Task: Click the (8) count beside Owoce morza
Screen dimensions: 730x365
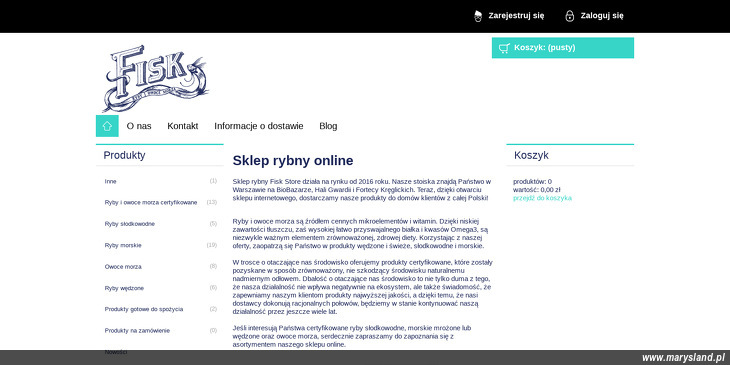Action: 213,266
